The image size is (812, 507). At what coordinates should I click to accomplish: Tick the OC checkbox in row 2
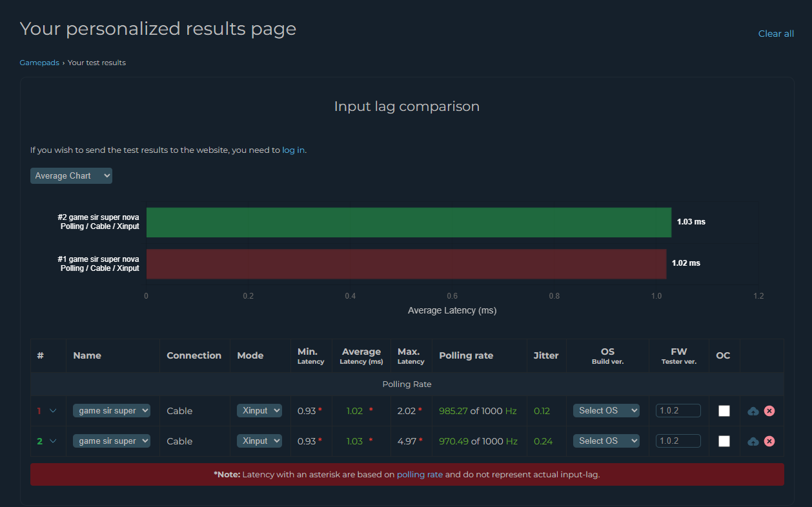tap(724, 441)
